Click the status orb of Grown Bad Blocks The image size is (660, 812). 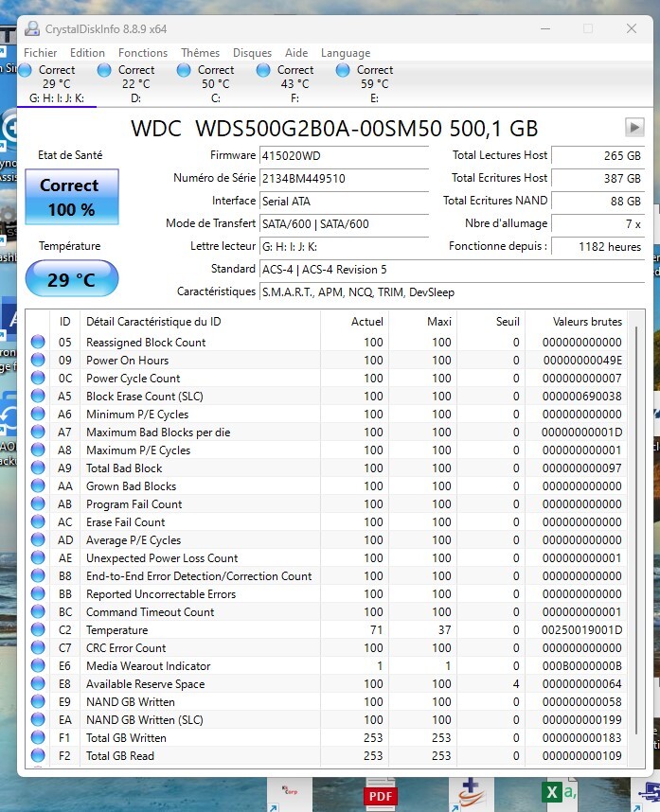click(38, 485)
